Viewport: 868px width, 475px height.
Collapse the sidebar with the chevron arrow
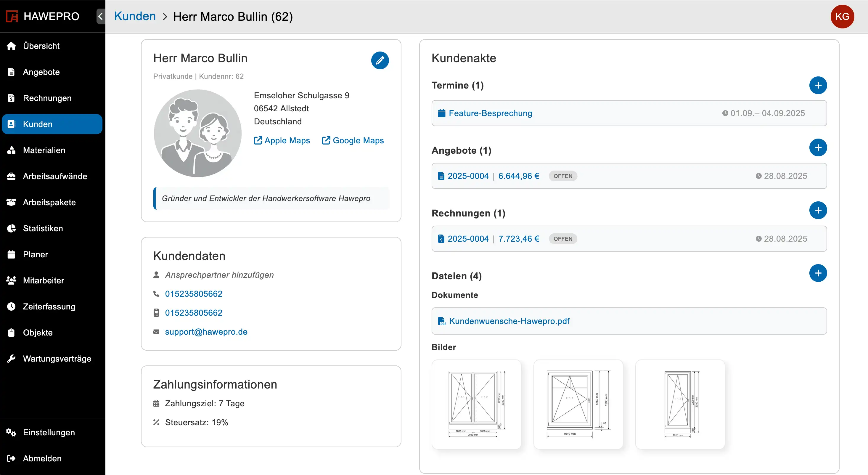100,16
